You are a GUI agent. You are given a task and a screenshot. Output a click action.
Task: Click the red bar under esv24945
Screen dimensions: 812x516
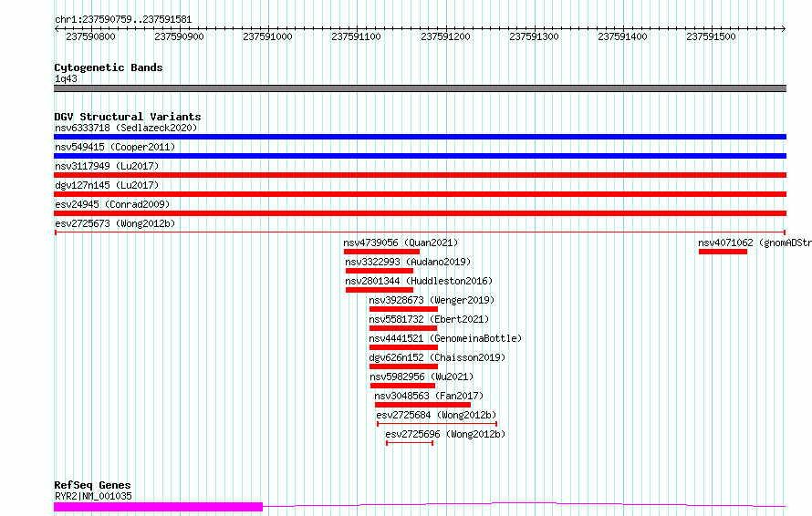click(x=420, y=213)
